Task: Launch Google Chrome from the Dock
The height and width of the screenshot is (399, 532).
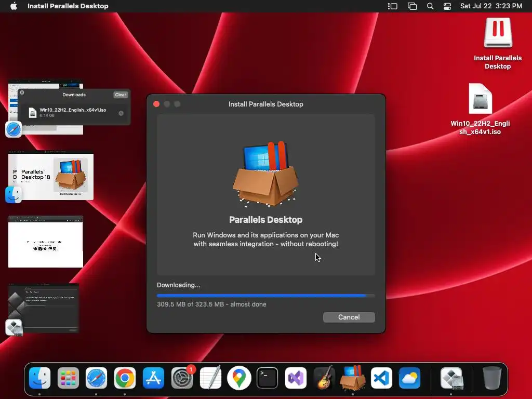Action: [x=125, y=378]
